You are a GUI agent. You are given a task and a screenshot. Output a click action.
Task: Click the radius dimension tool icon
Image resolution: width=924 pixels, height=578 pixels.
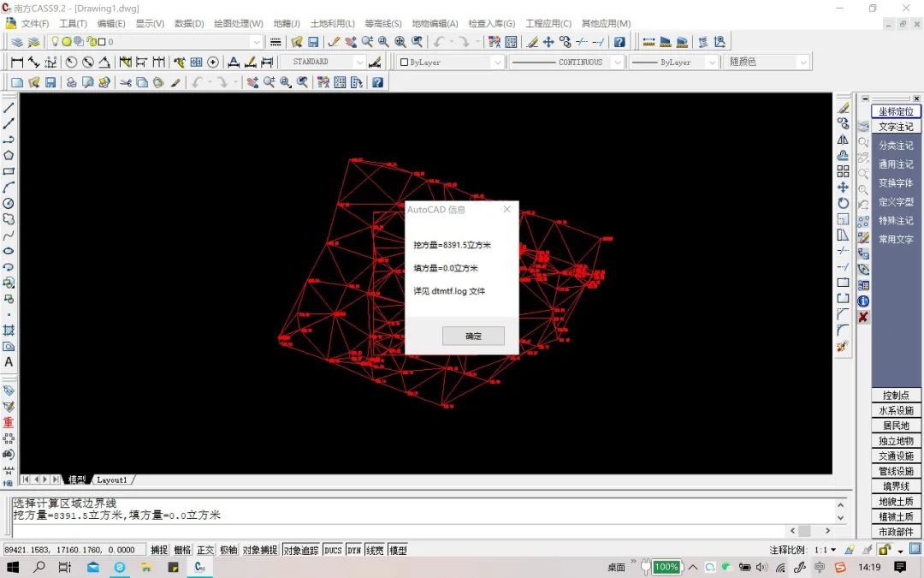coord(71,62)
